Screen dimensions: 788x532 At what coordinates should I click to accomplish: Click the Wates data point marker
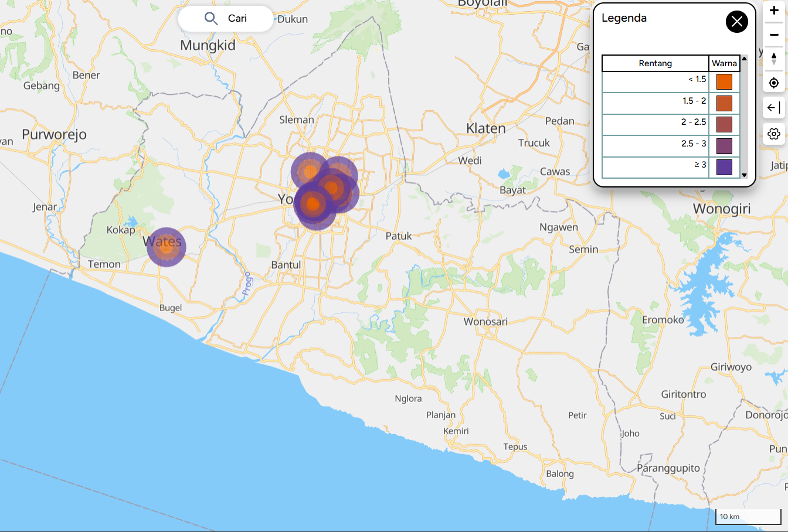click(167, 247)
